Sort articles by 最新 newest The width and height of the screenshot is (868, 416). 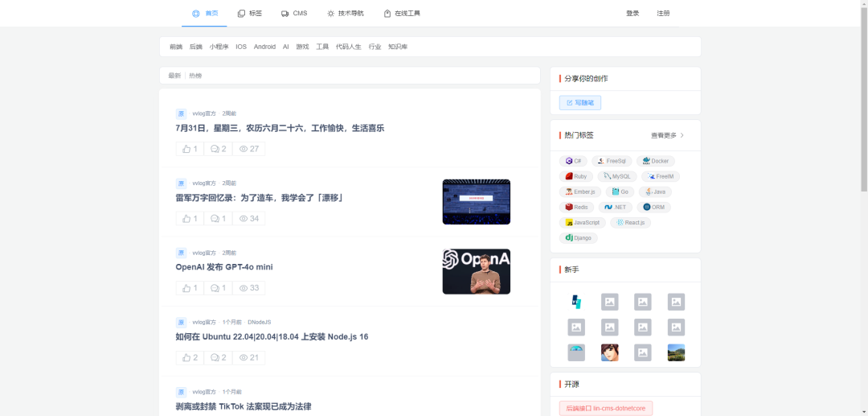pyautogui.click(x=174, y=76)
